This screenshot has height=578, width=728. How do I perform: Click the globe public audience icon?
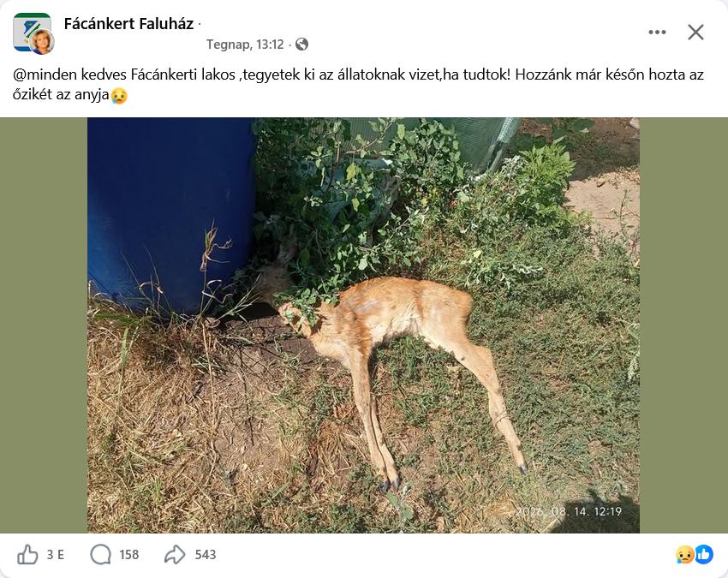(301, 45)
